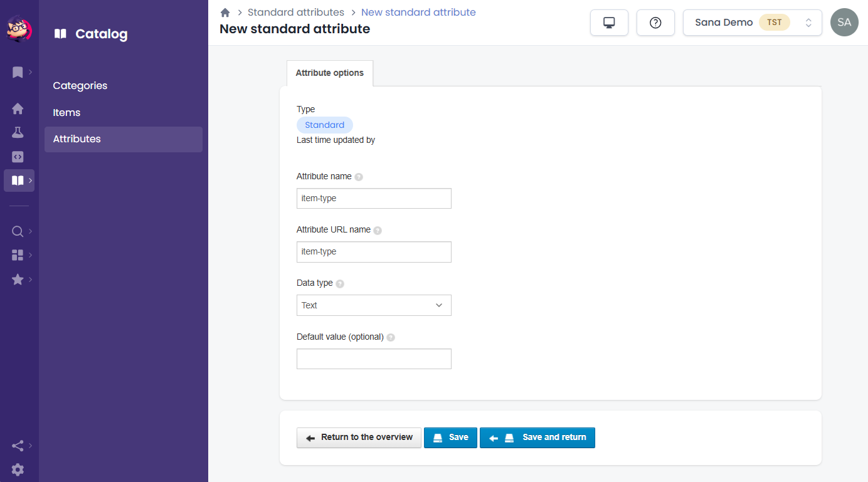Go to Standard attributes breadcrumb
Viewport: 868px width, 482px height.
[x=296, y=13]
